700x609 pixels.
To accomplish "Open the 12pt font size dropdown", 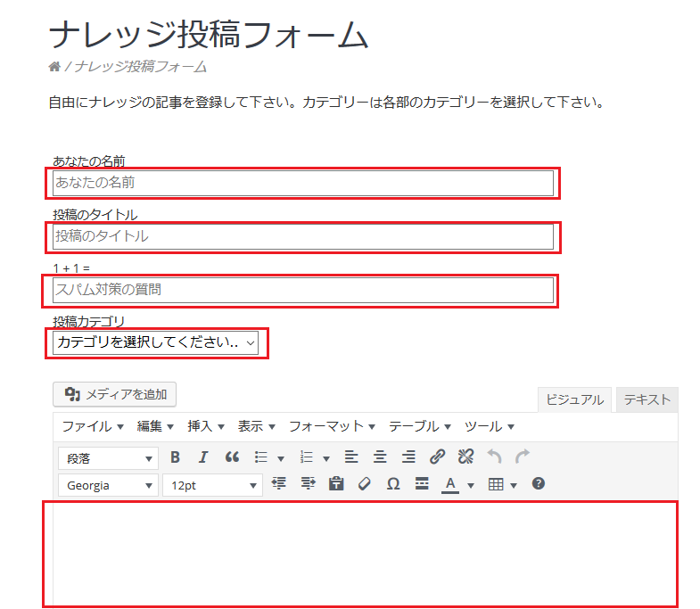I will (x=211, y=485).
